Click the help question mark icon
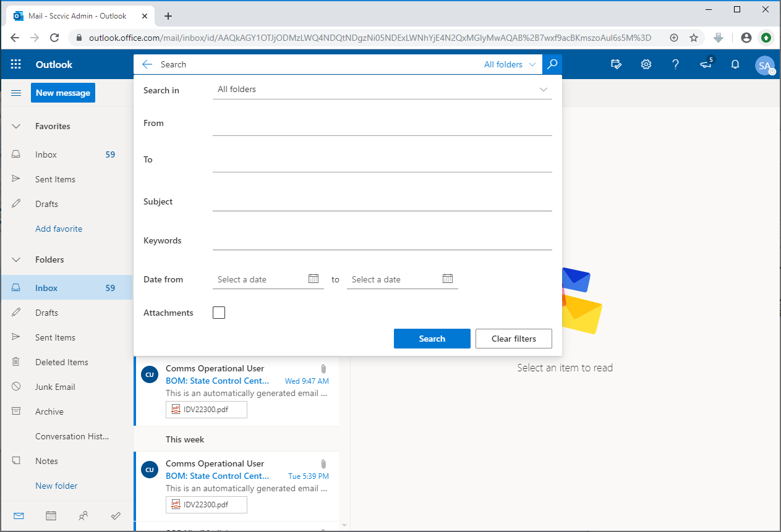The height and width of the screenshot is (532, 781). (675, 64)
